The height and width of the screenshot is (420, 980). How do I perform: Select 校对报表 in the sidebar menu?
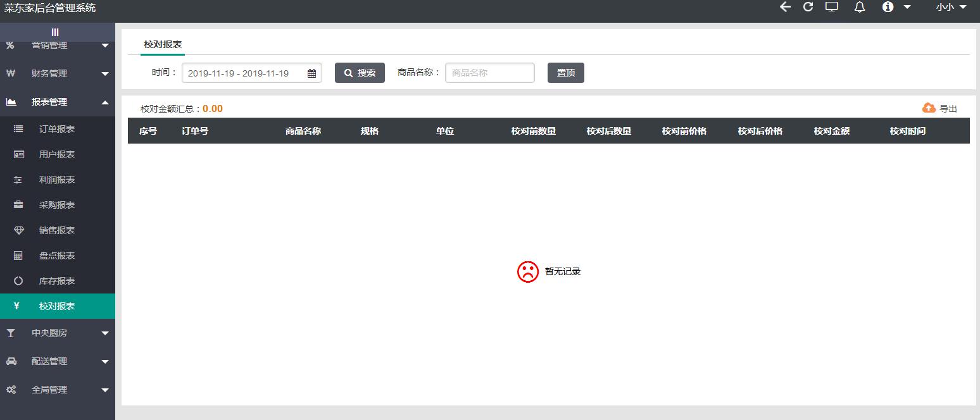tap(58, 306)
